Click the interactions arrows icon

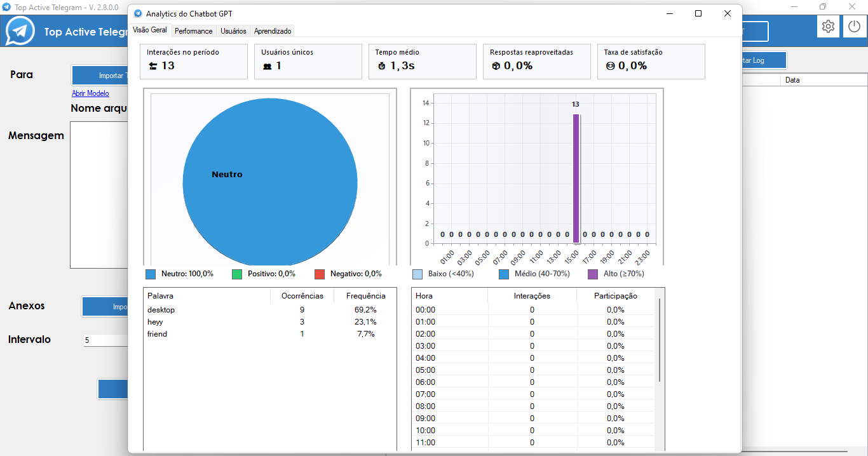coord(153,66)
